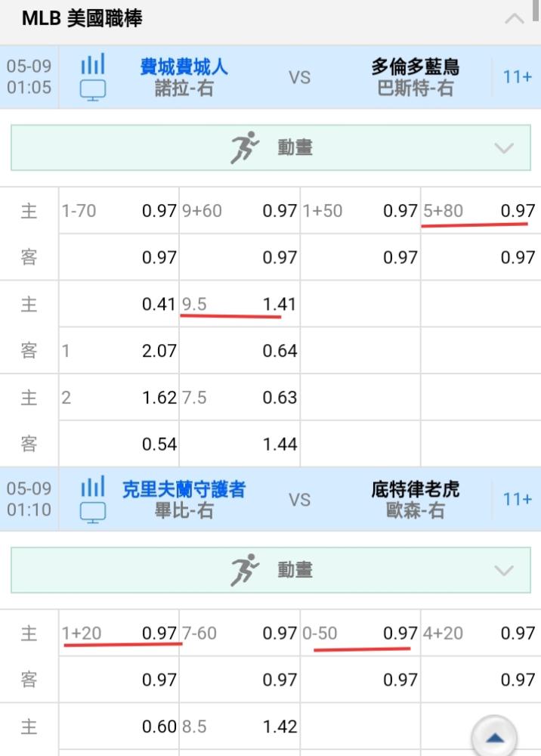
Task: Tap the 05-09 01:10 game time
Action: click(x=29, y=499)
